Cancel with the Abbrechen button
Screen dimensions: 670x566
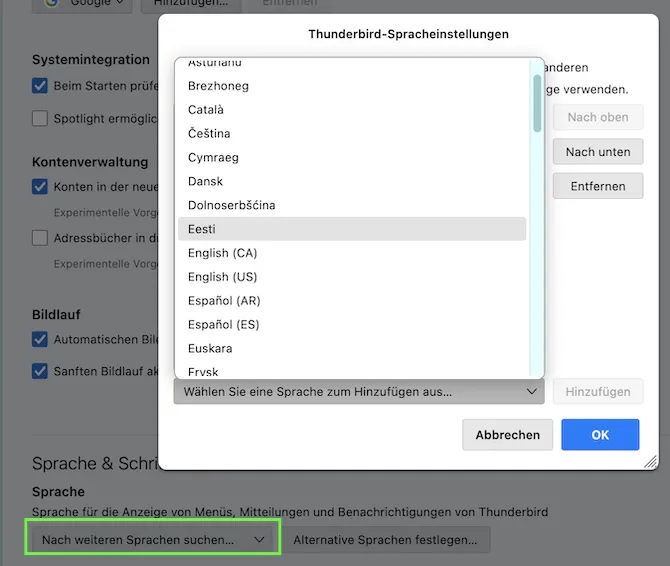pyautogui.click(x=508, y=435)
